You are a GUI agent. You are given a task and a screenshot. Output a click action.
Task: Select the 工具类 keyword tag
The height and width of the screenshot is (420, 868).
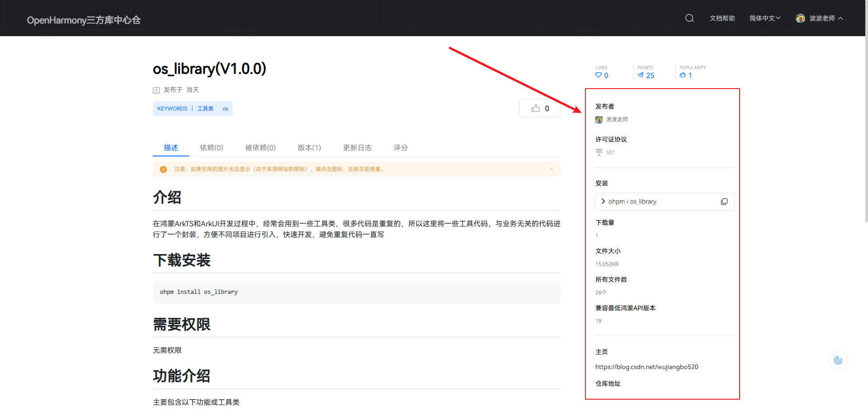coord(205,109)
